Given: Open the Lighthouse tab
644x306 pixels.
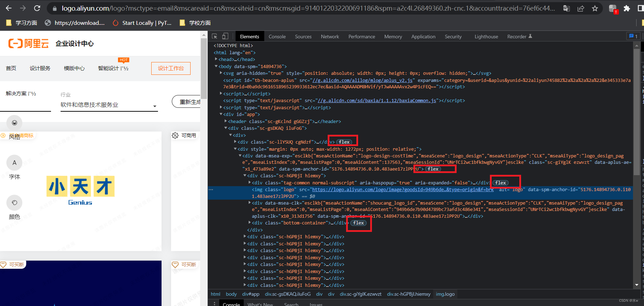Looking at the screenshot, I should coord(486,37).
